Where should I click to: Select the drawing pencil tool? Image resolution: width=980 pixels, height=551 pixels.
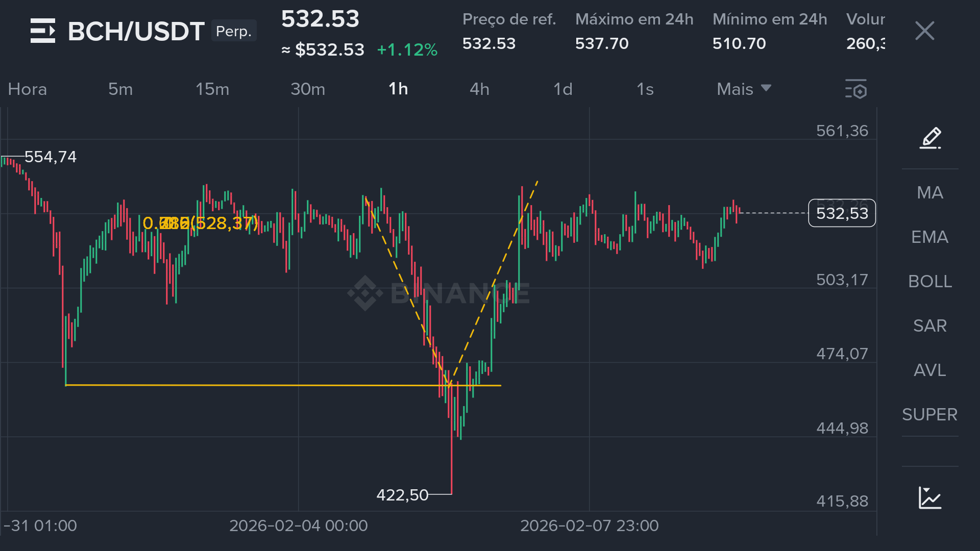(x=930, y=138)
